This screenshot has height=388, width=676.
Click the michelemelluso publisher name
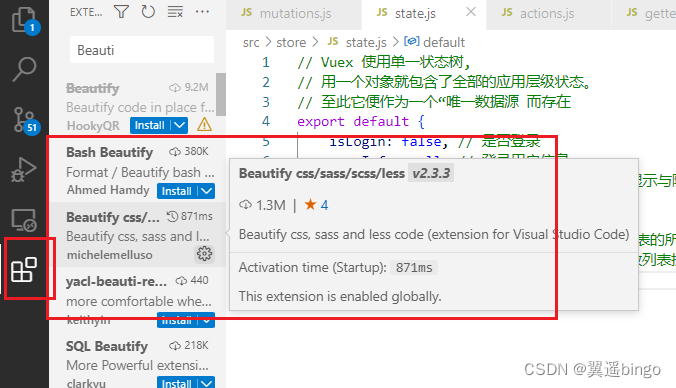pos(110,255)
